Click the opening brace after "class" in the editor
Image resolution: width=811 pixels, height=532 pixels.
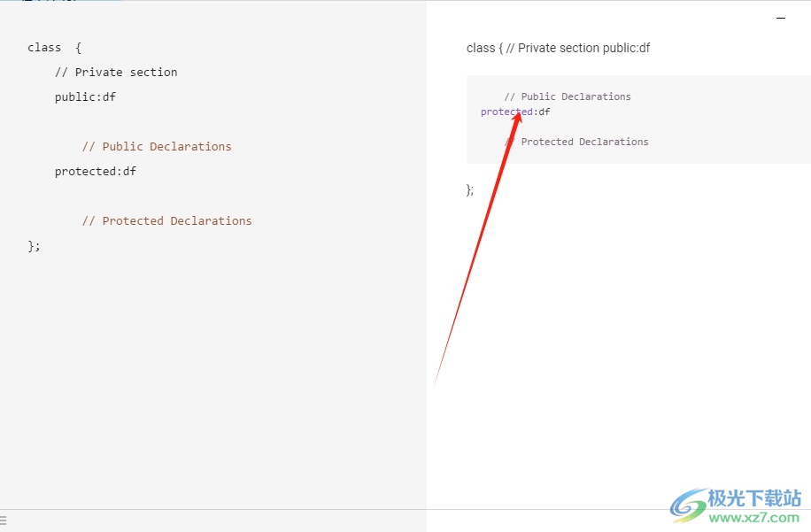(x=78, y=48)
